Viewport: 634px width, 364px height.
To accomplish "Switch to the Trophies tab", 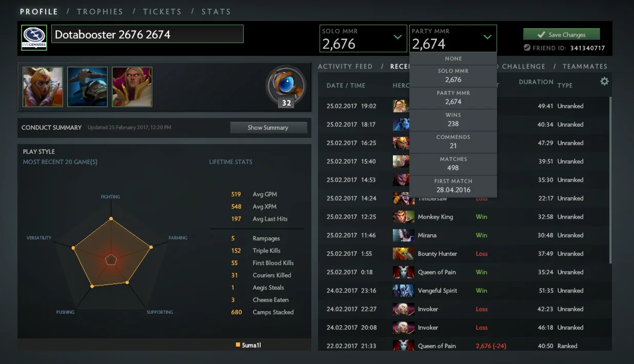I will coord(100,11).
